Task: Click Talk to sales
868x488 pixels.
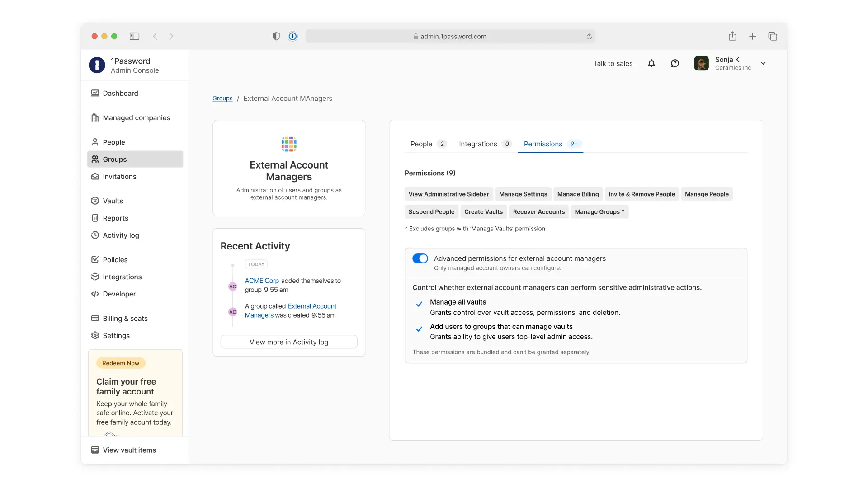Action: click(613, 63)
